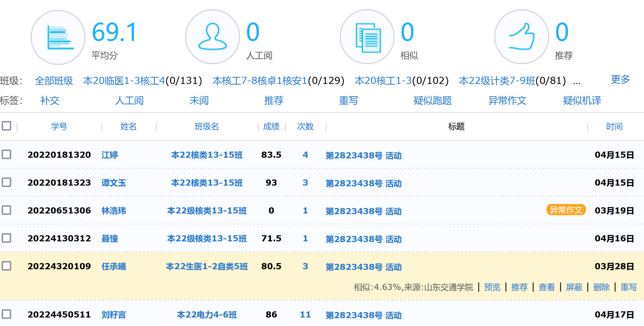The height and width of the screenshot is (326, 644).
Task: Filter by the 疑似机译 tag
Action: [x=582, y=101]
